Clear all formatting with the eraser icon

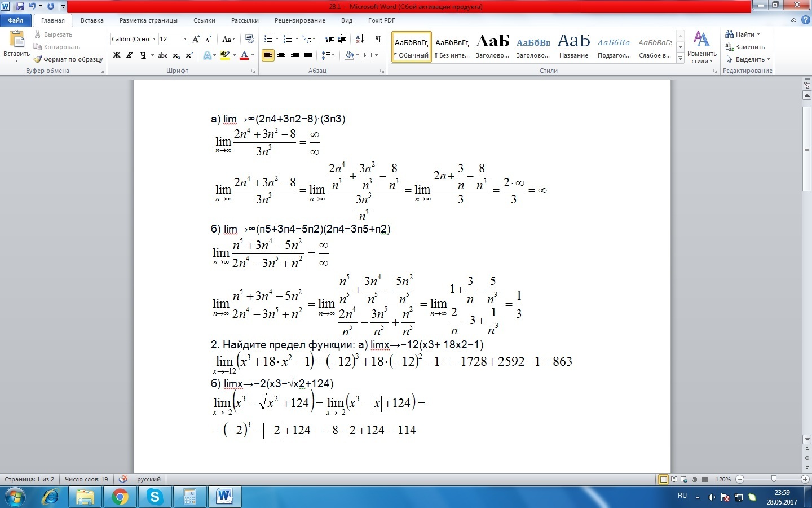pos(250,39)
